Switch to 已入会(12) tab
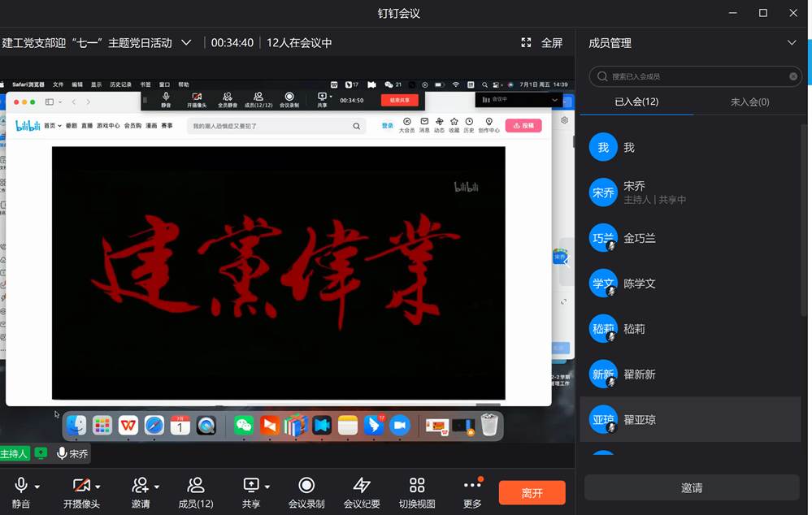The width and height of the screenshot is (812, 515). (x=636, y=102)
